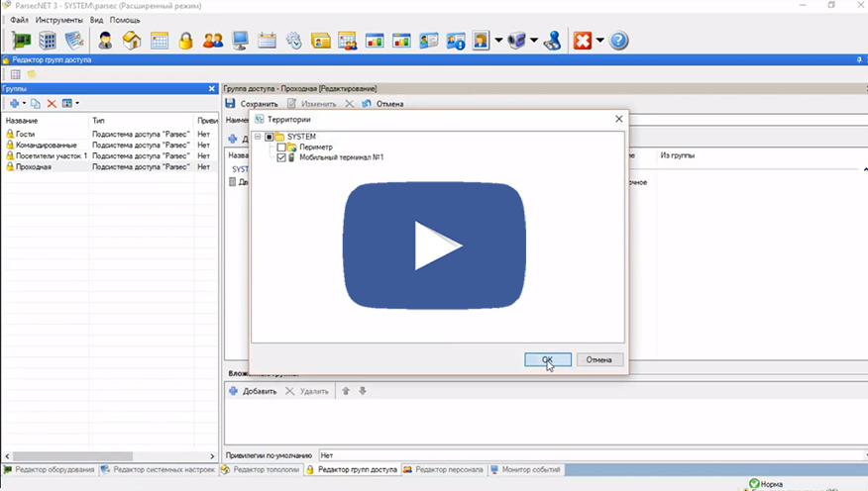Viewport: 868px width, 491px height.
Task: Collapse the SYSTEM tree node
Action: [258, 137]
